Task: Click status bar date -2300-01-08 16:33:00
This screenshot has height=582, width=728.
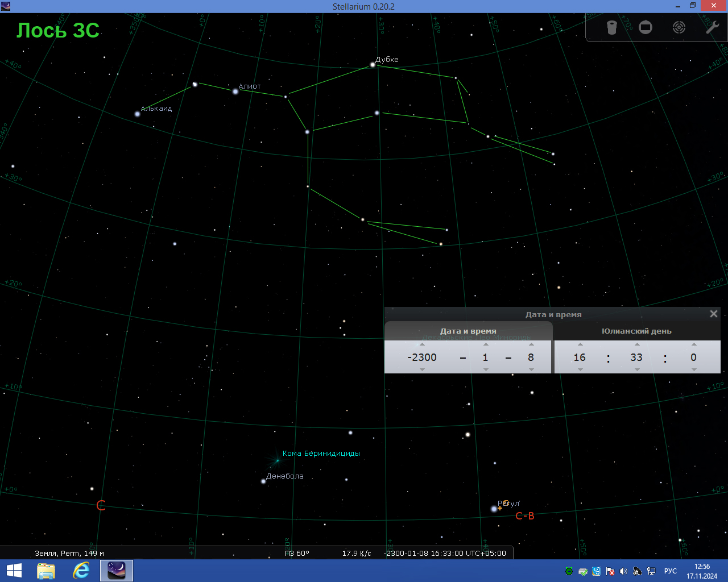Action: 445,553
